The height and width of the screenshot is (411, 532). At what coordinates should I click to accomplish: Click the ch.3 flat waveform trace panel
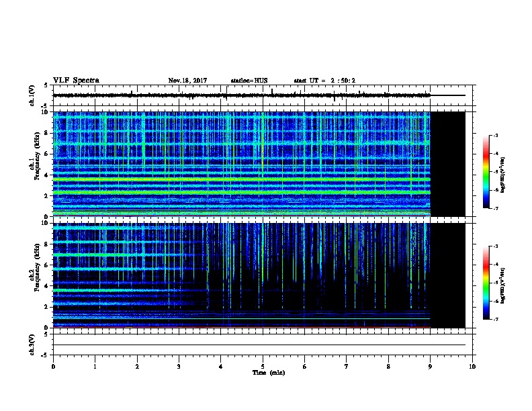coord(263,345)
